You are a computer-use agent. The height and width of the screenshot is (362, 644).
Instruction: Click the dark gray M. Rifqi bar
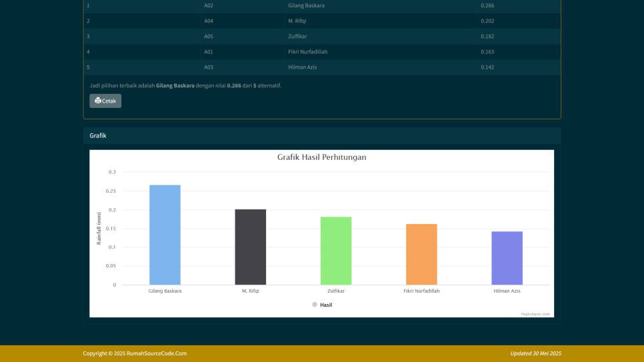[250, 247]
